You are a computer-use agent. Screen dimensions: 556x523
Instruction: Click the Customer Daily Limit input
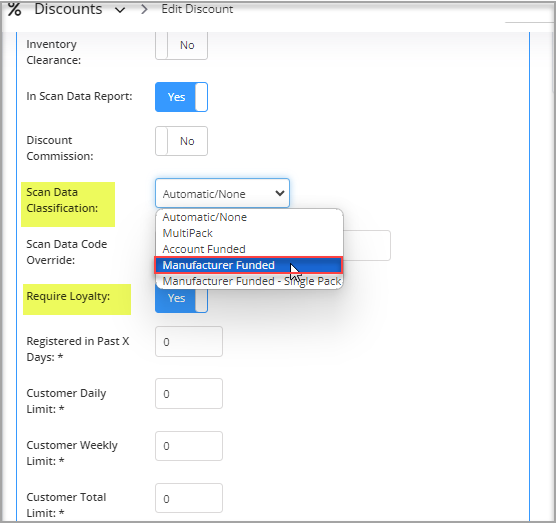(x=189, y=394)
